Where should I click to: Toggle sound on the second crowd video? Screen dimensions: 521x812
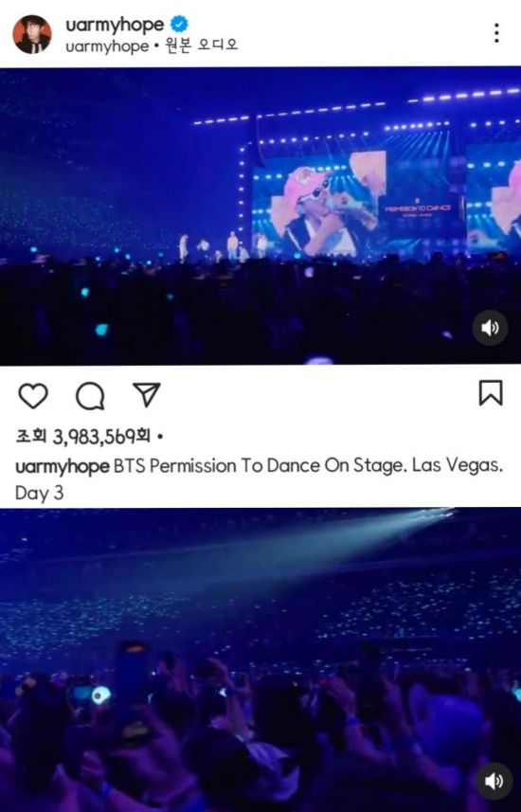494,781
